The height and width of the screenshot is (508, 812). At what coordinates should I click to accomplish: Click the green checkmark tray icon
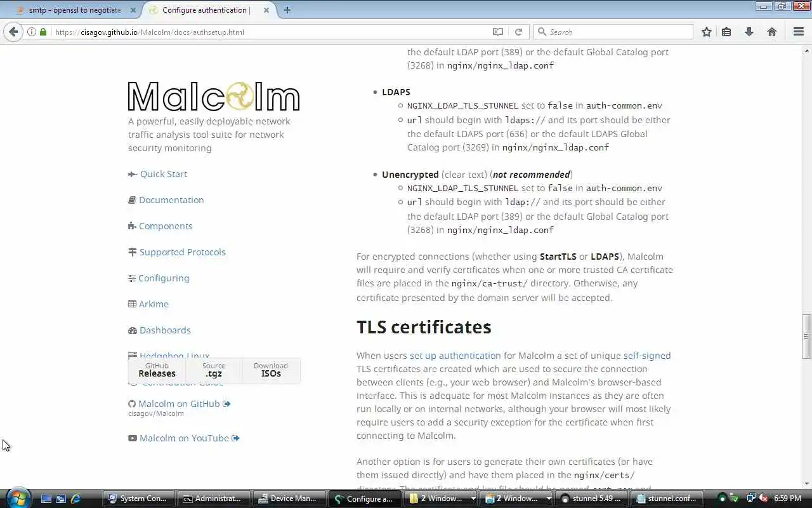click(735, 498)
